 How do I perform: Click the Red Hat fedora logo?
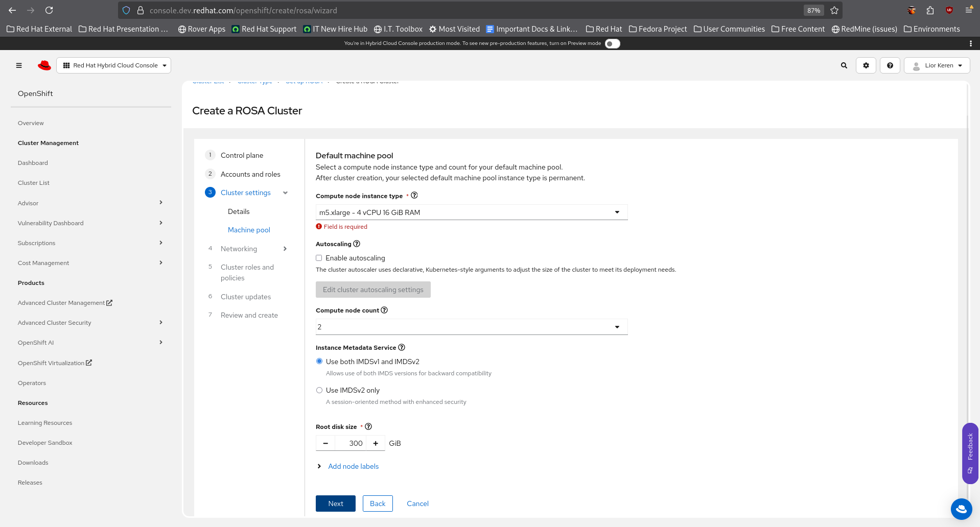point(44,65)
